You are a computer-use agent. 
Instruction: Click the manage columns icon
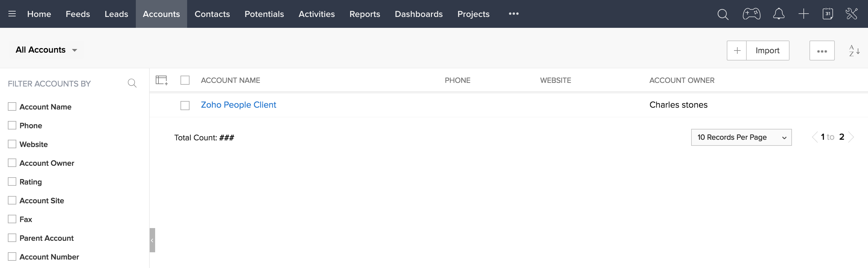pyautogui.click(x=161, y=80)
